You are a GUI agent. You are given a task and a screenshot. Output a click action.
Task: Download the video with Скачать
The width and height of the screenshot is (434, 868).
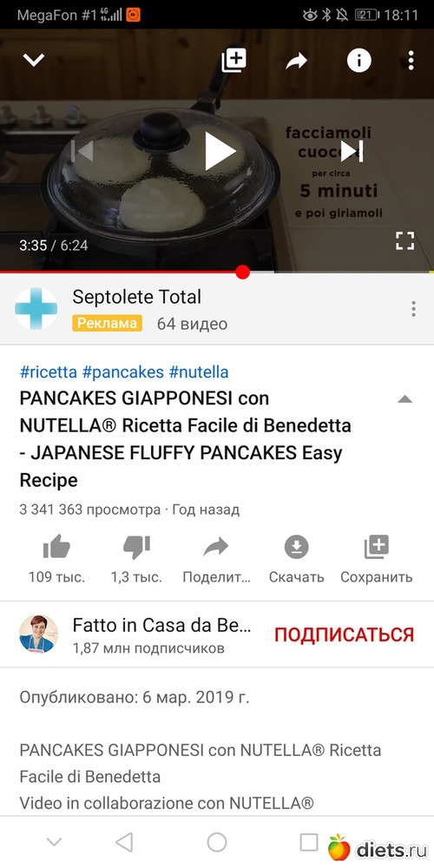coord(296,559)
